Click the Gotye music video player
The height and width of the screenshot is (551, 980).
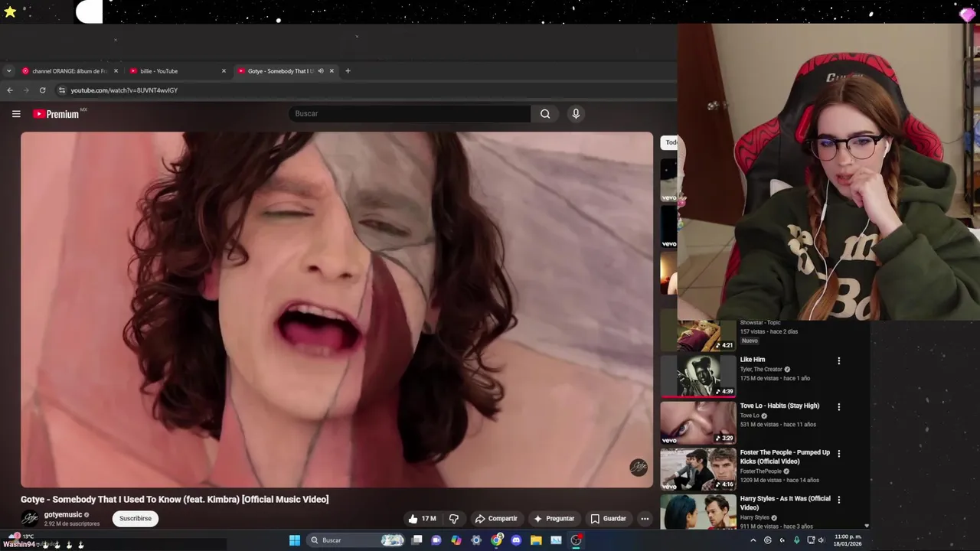(337, 310)
